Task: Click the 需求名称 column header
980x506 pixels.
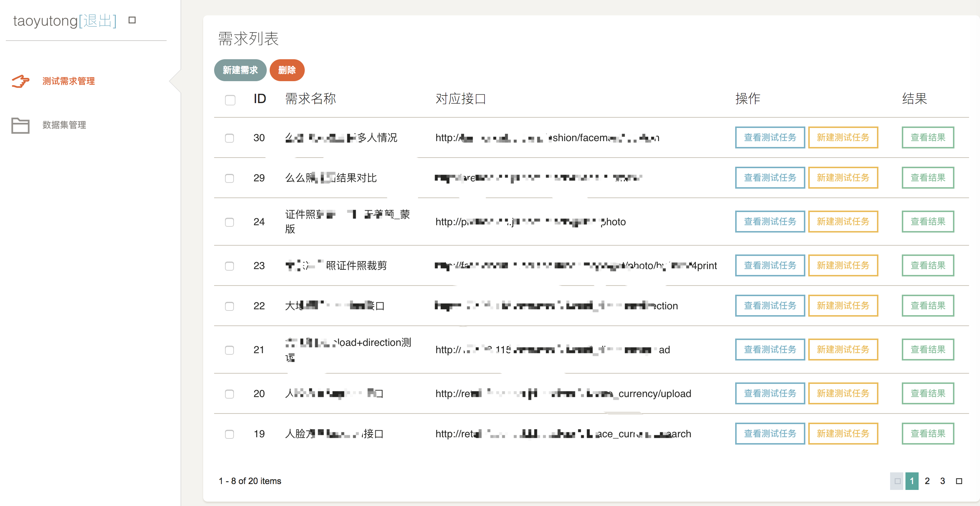Action: tap(311, 99)
